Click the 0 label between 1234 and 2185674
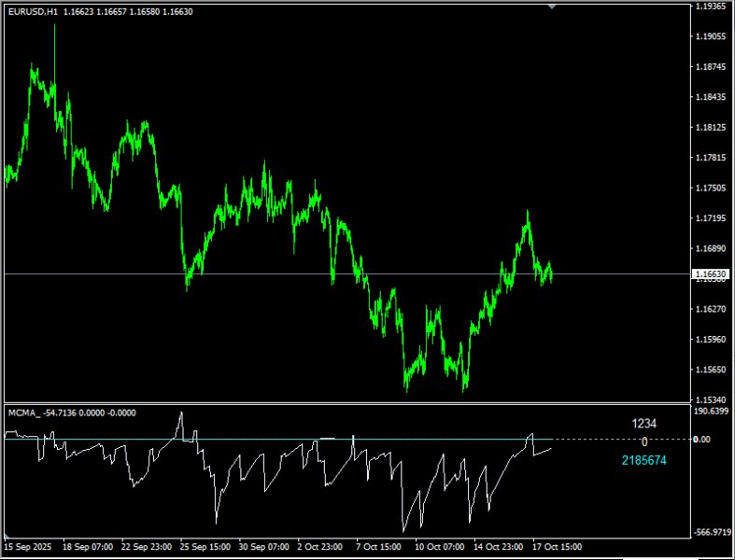This screenshot has width=735, height=560. 644,441
